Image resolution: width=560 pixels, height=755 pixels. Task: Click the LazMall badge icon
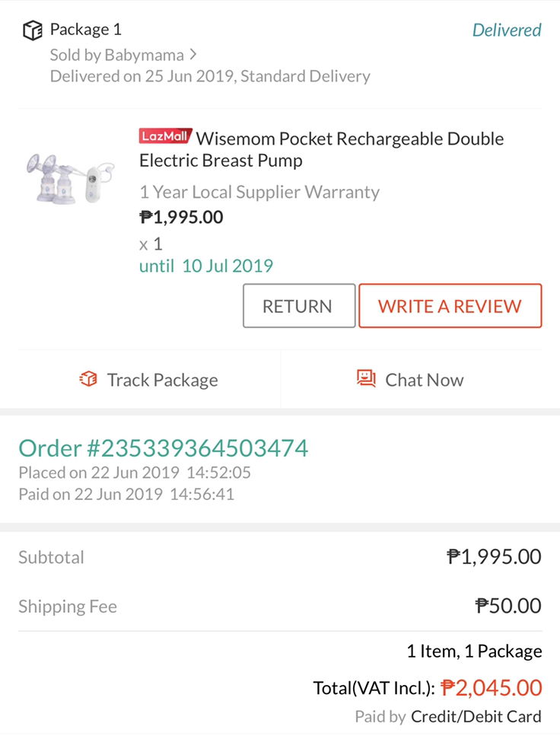[x=165, y=137]
